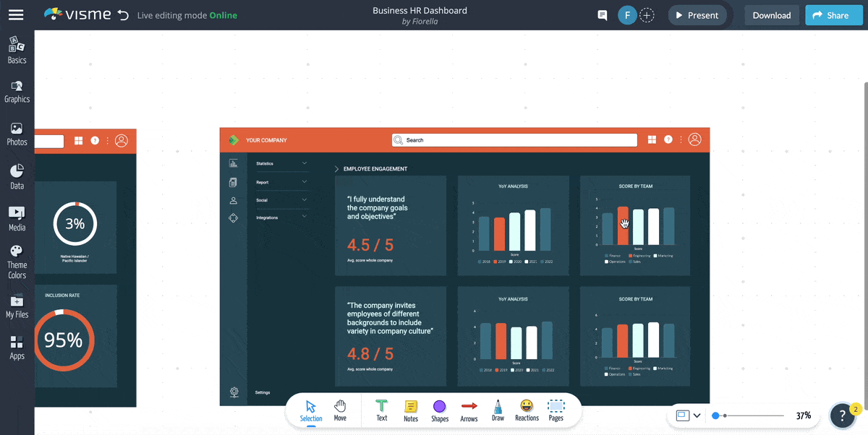Switch to the Move hand tool

click(340, 410)
